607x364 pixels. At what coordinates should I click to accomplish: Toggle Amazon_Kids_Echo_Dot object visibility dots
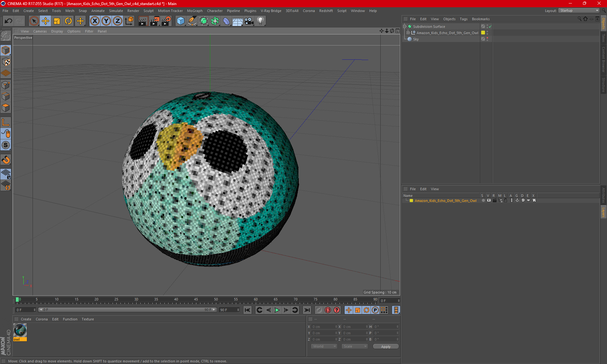487,33
